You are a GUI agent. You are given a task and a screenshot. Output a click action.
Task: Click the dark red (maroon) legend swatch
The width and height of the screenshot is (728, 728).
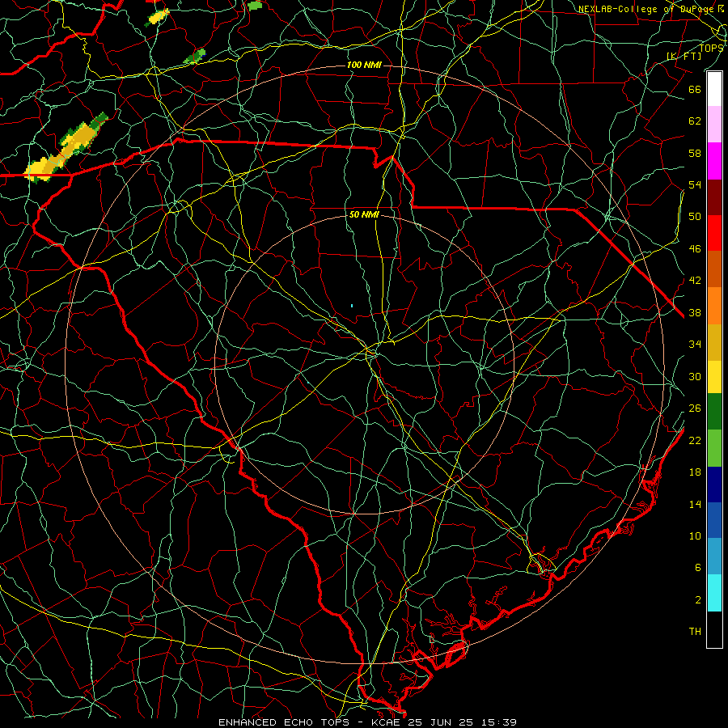pyautogui.click(x=714, y=197)
